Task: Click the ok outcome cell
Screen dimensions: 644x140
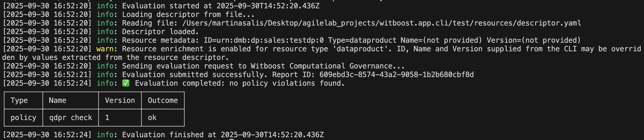Action: point(152,118)
